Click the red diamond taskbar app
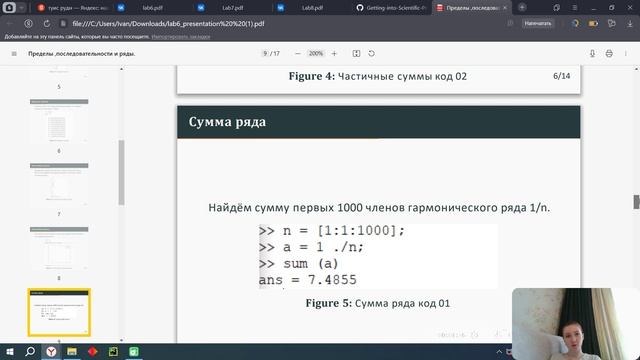Image resolution: width=640 pixels, height=360 pixels. point(93,351)
